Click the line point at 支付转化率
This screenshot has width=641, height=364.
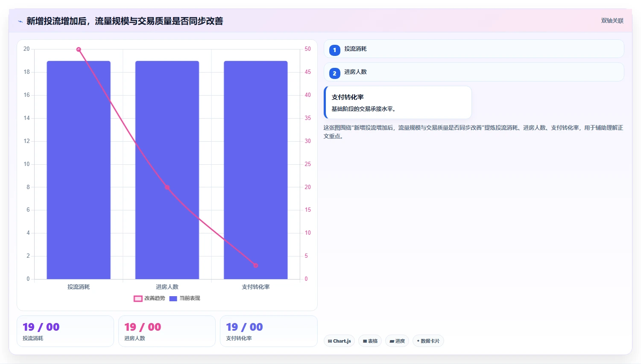[x=255, y=265]
